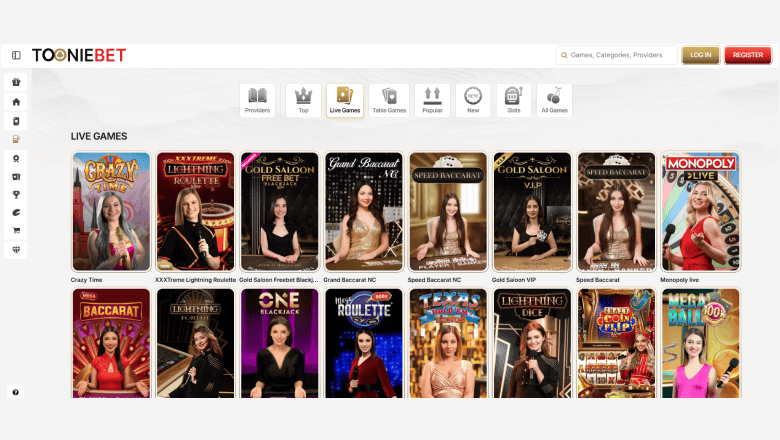Open the shopping cart icon in sidebar
The image size is (780, 440).
(x=16, y=231)
